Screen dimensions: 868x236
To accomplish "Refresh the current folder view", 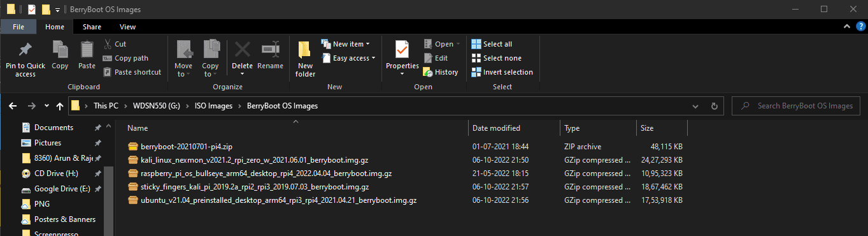I will point(714,106).
